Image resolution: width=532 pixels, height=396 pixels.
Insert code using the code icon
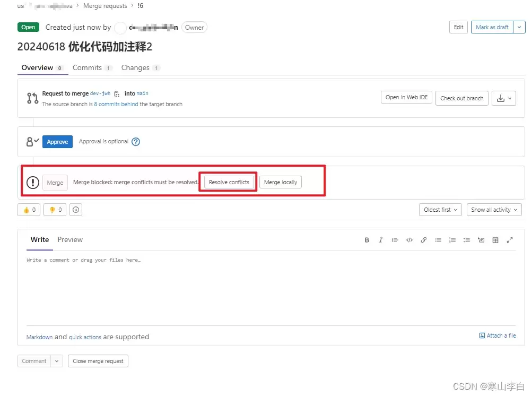coord(409,240)
